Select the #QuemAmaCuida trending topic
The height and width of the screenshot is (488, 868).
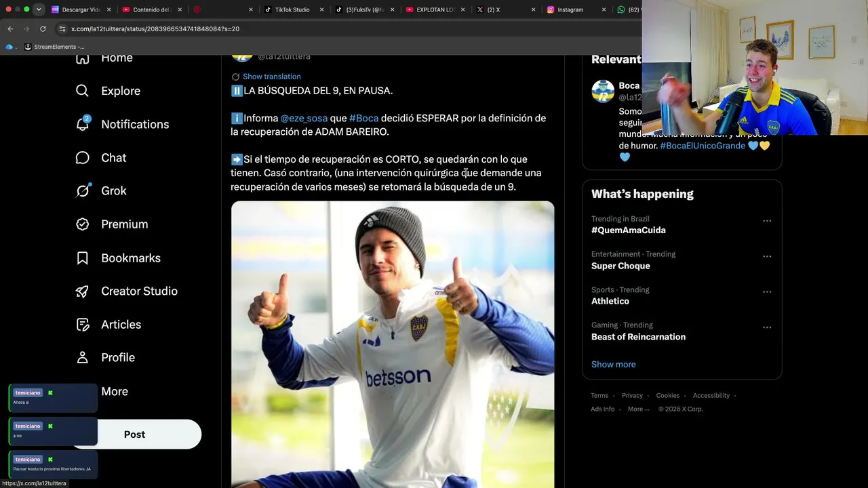pyautogui.click(x=629, y=230)
